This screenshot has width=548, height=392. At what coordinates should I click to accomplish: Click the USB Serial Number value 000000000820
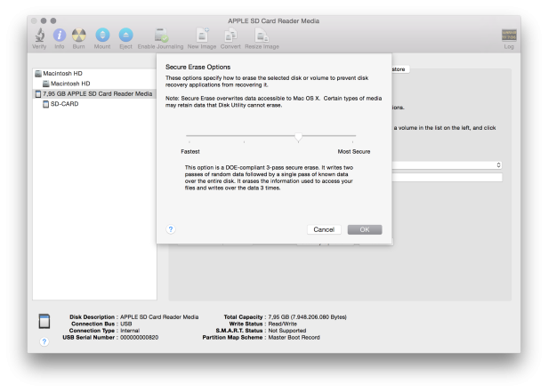(139, 338)
